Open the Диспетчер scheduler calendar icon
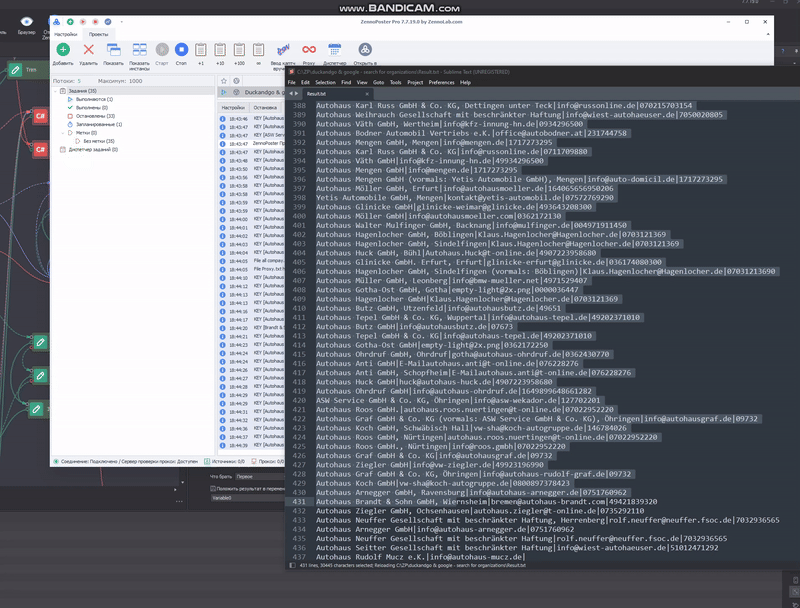Screen dimensions: 800x608 pos(334,50)
